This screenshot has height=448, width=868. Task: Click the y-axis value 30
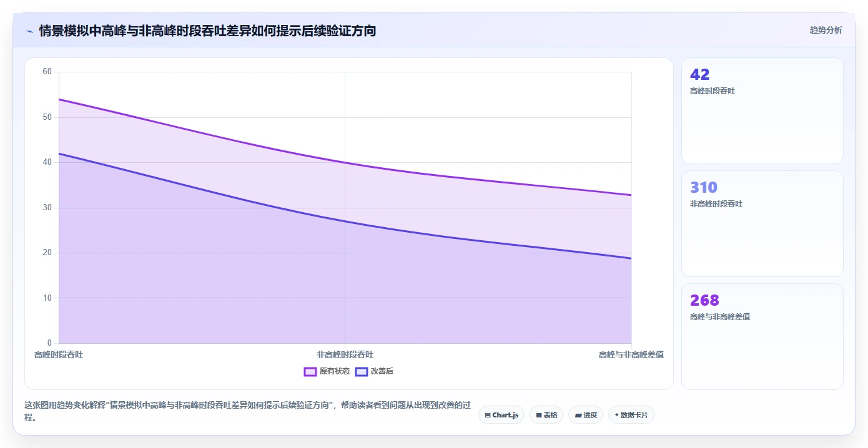47,208
